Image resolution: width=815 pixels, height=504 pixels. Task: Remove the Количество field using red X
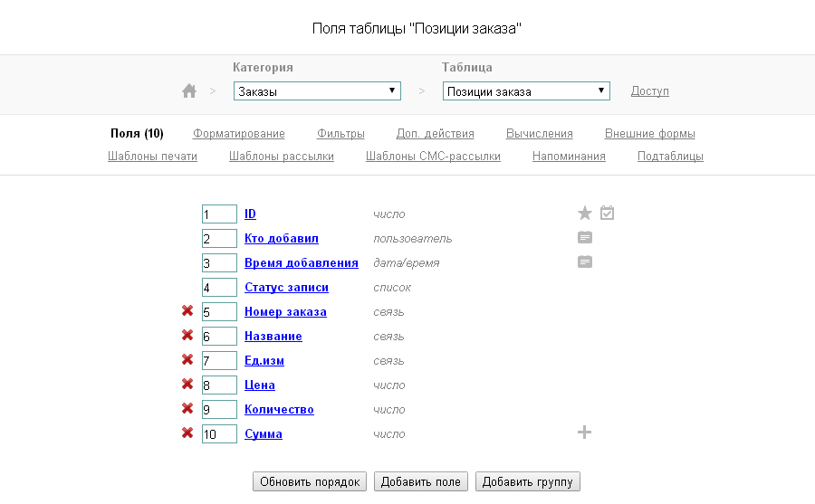click(x=187, y=409)
